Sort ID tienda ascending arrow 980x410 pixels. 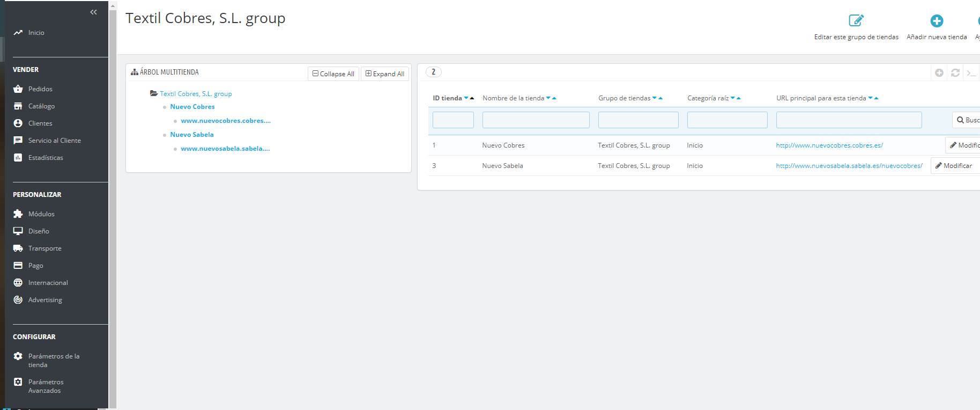472,98
